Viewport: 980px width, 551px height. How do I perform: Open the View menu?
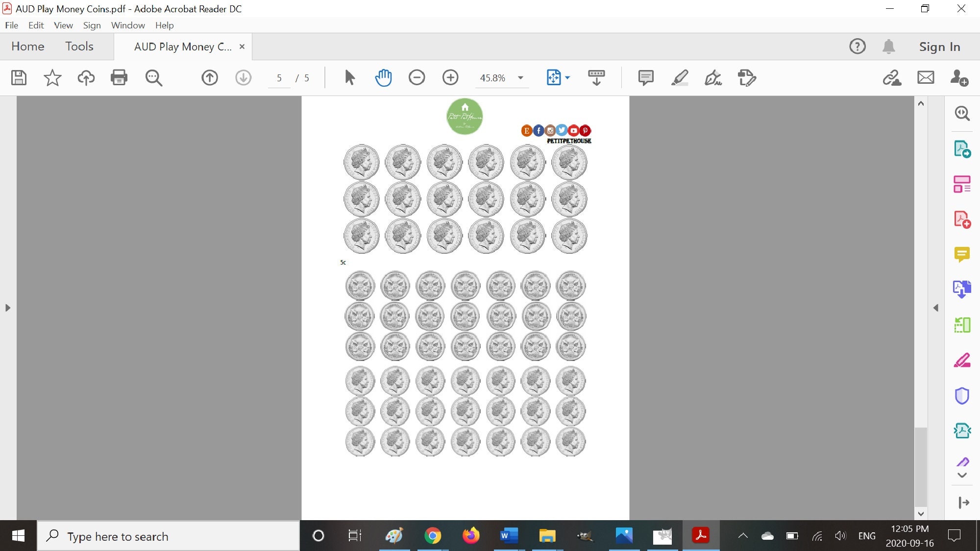(63, 25)
